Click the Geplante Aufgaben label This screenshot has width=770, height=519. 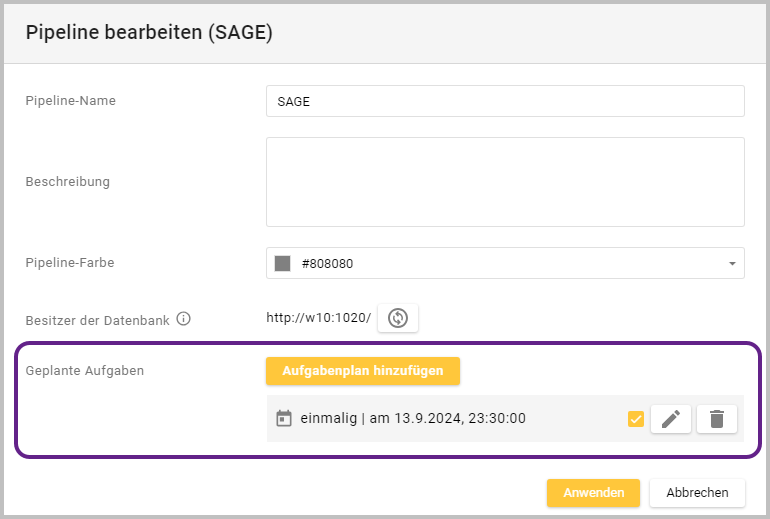(85, 371)
